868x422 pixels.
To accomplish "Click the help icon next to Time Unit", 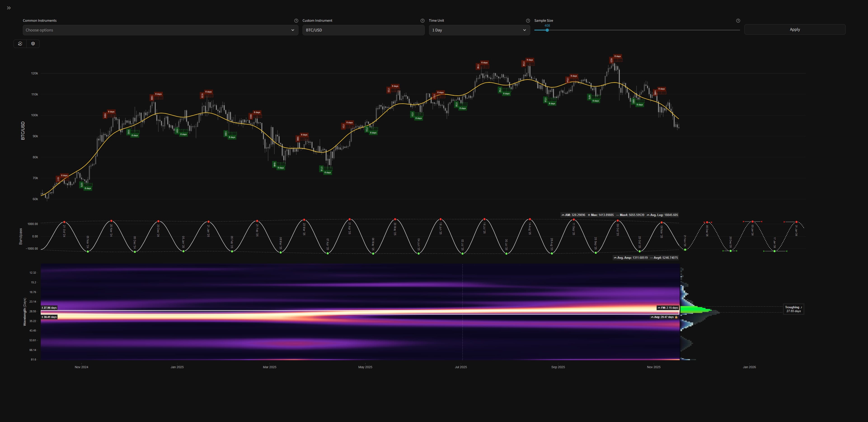I will pos(528,21).
